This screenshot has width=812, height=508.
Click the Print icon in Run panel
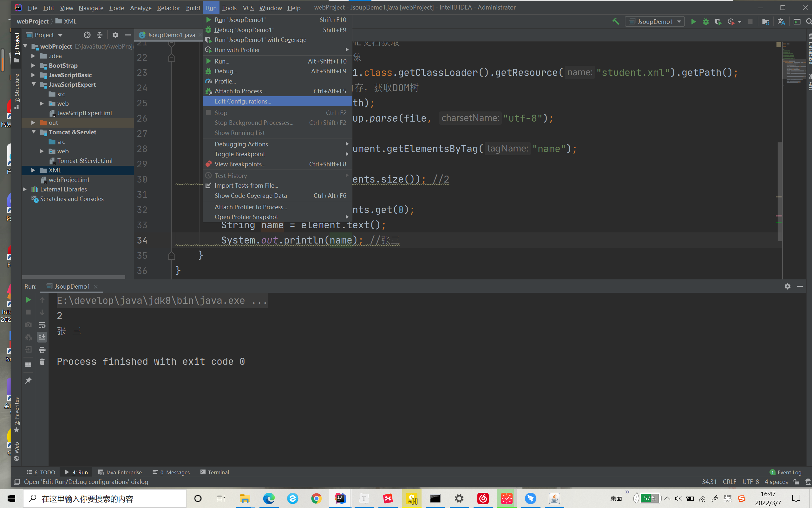tap(42, 350)
